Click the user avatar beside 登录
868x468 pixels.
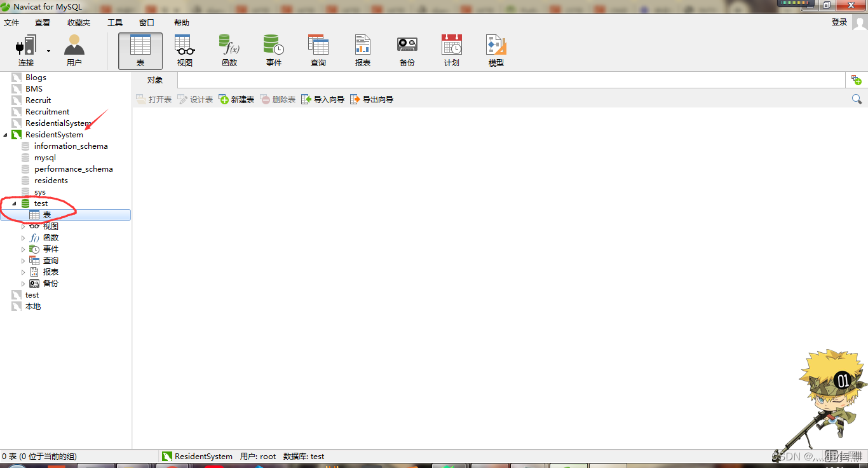(x=860, y=23)
